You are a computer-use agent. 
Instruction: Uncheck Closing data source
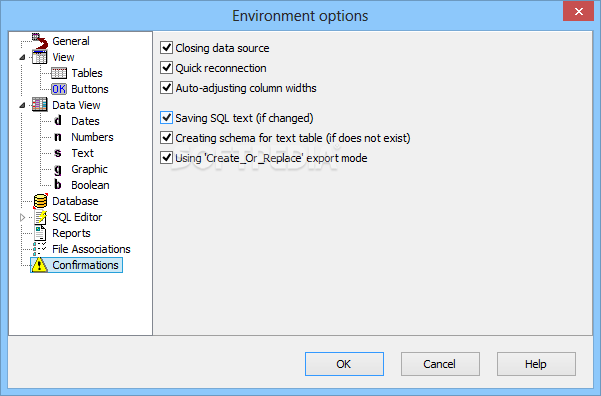166,48
